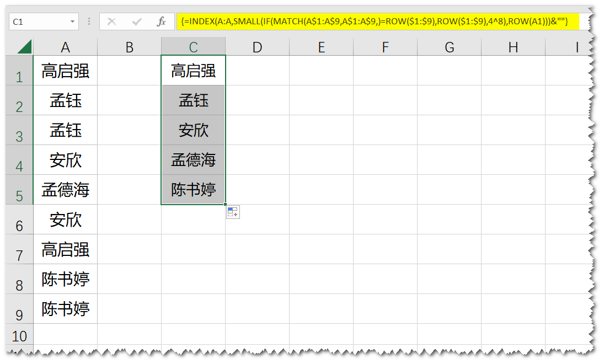
Task: Click in the yellow INDEX formula bar
Action: click(377, 21)
